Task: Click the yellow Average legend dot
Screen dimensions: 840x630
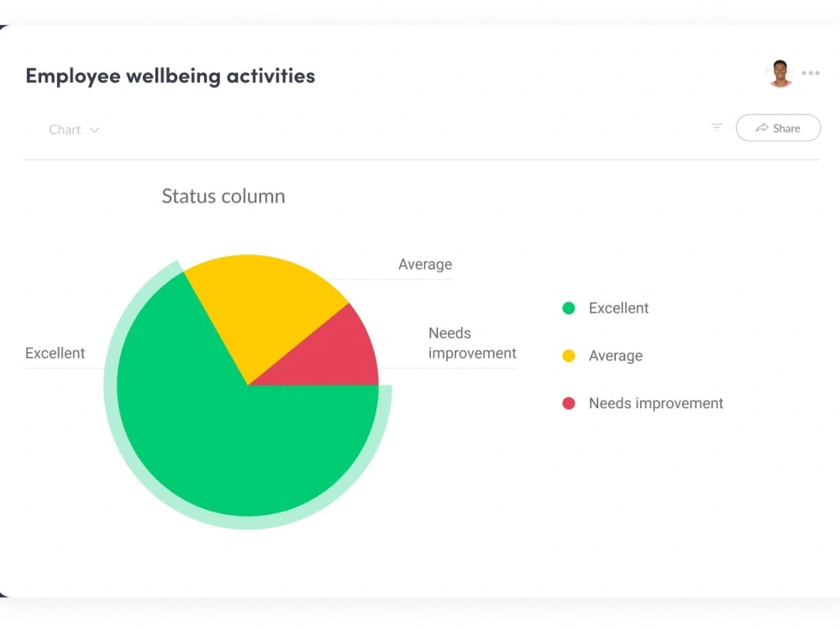Action: 569,355
